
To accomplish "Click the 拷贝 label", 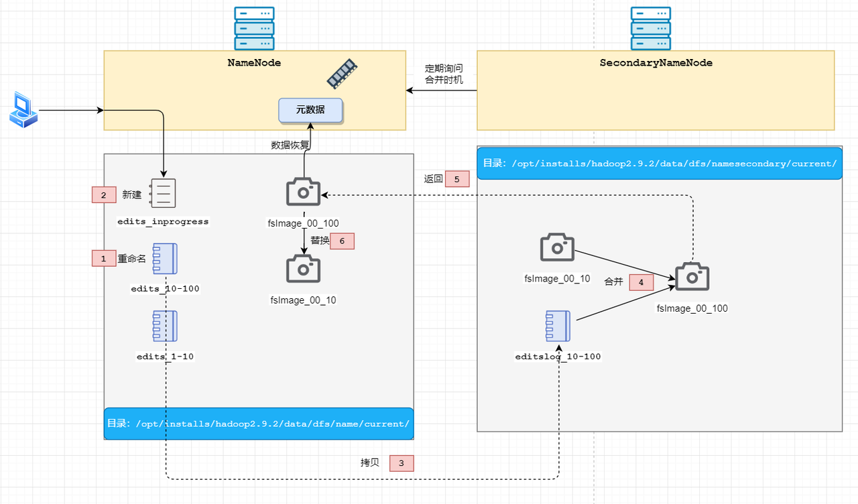I will click(370, 462).
